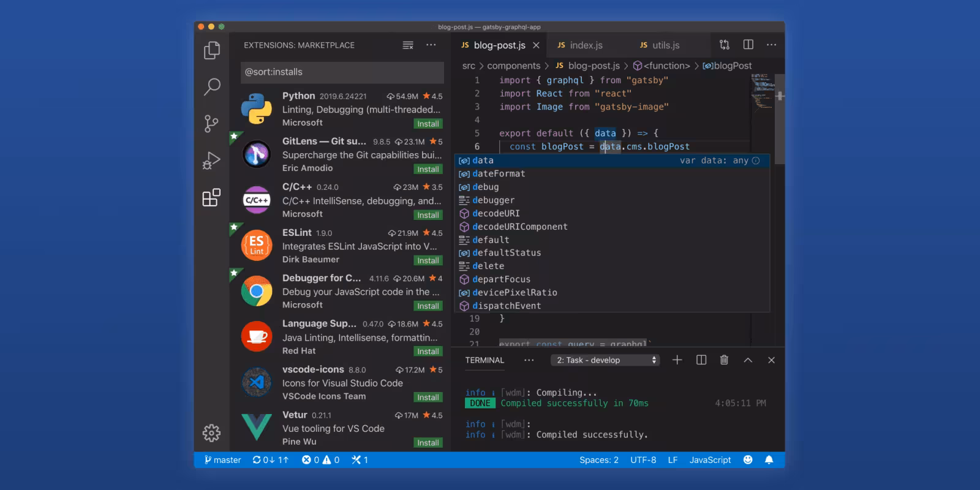This screenshot has width=980, height=490.
Task: Click the feedback smiley in status bar
Action: [x=748, y=460]
